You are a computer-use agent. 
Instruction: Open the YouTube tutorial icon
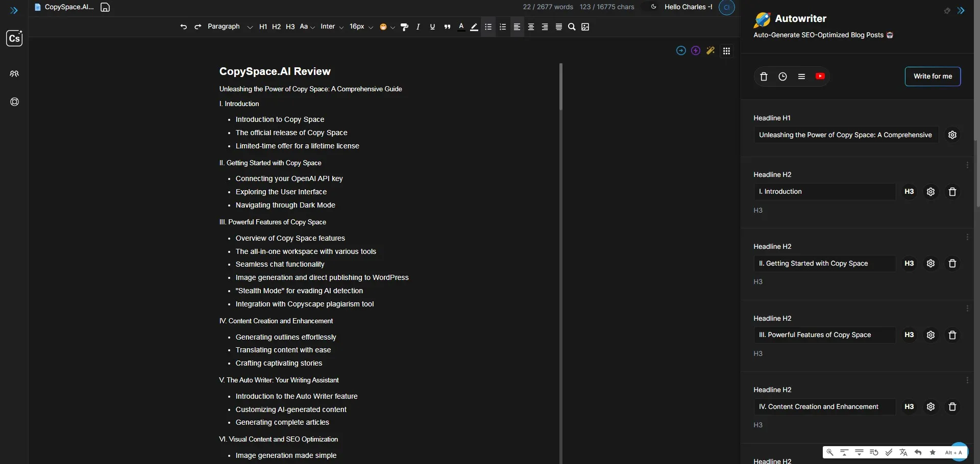click(x=820, y=76)
